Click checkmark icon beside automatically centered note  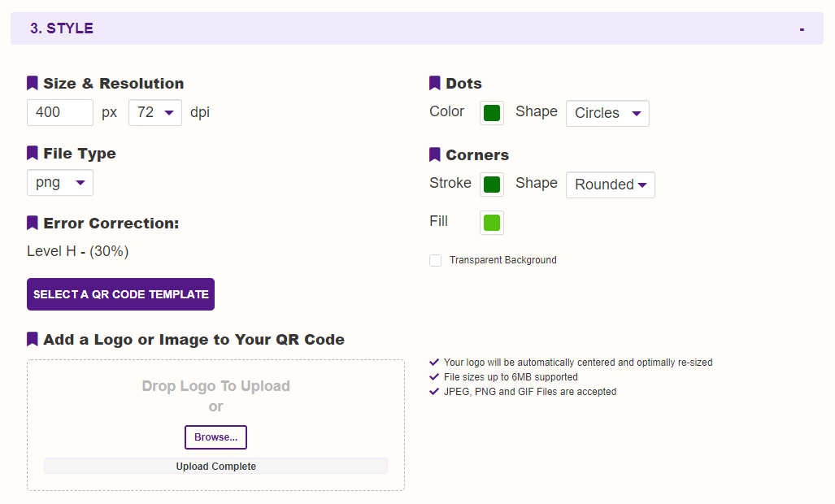click(434, 362)
